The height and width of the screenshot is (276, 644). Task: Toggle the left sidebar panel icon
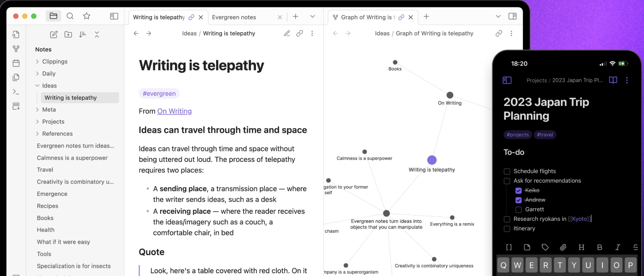(x=114, y=16)
